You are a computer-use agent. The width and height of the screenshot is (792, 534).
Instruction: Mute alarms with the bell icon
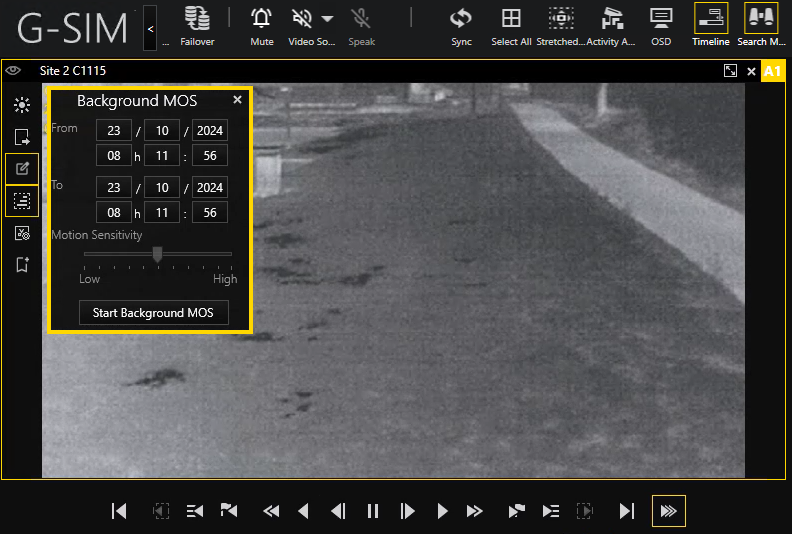pos(261,19)
